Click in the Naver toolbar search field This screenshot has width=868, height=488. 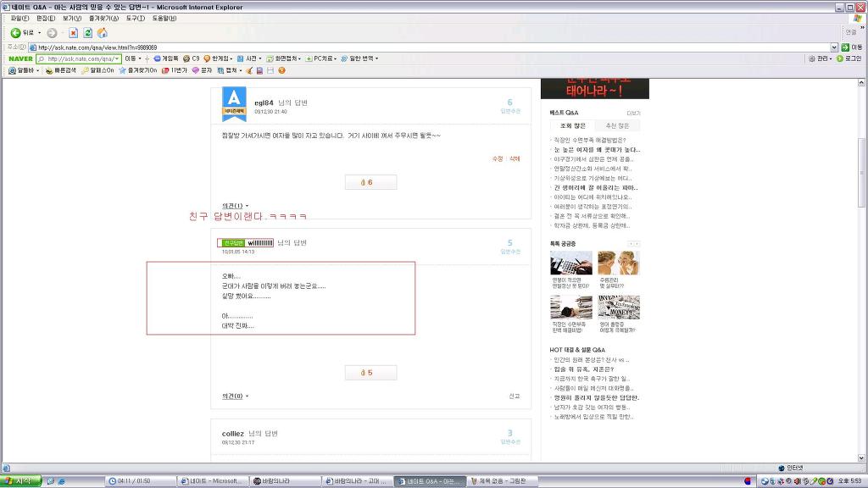pyautogui.click(x=78, y=58)
